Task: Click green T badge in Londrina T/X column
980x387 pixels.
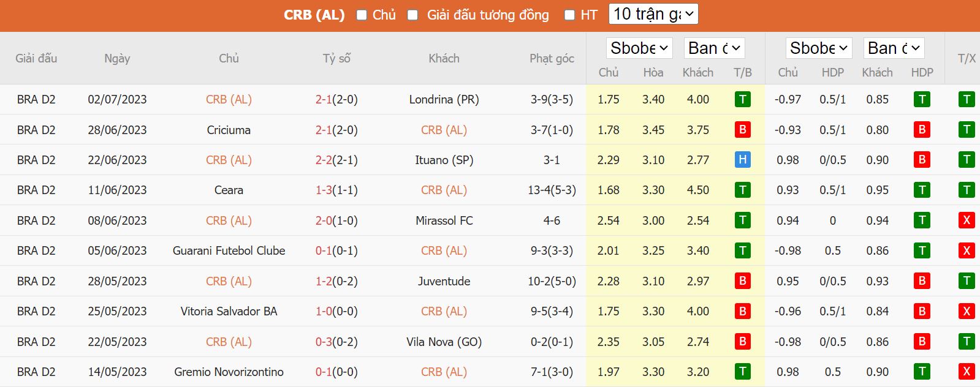Action: tap(967, 99)
